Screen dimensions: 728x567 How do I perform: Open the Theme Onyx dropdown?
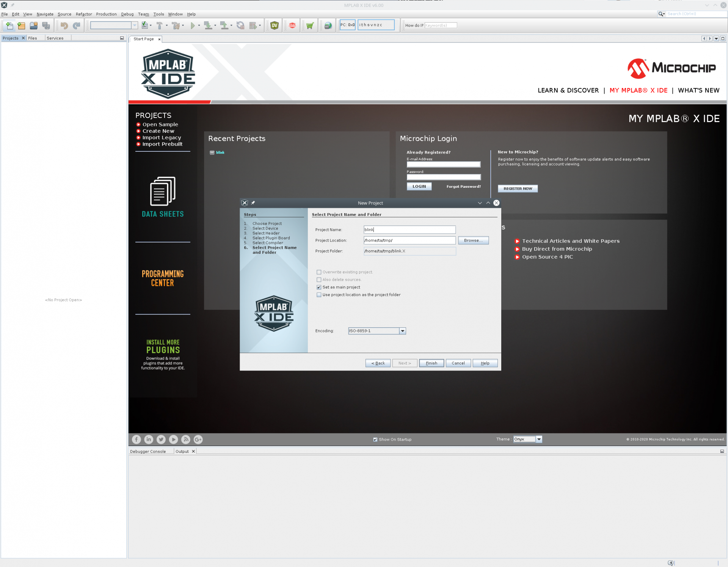tap(539, 439)
